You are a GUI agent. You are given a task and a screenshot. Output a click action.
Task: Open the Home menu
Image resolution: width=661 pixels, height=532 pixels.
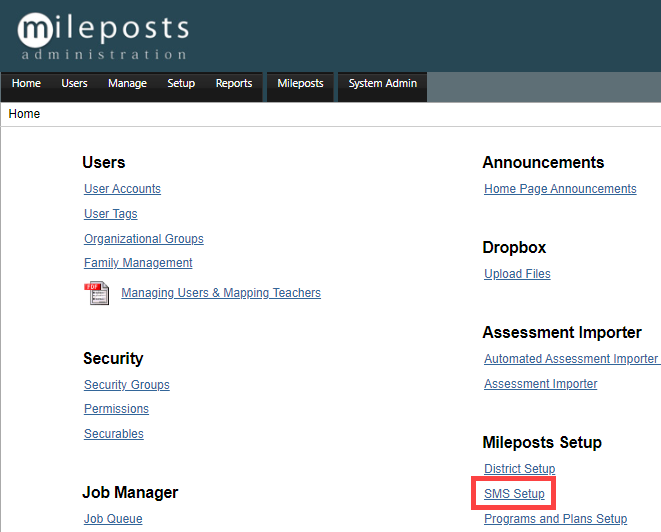[x=26, y=83]
